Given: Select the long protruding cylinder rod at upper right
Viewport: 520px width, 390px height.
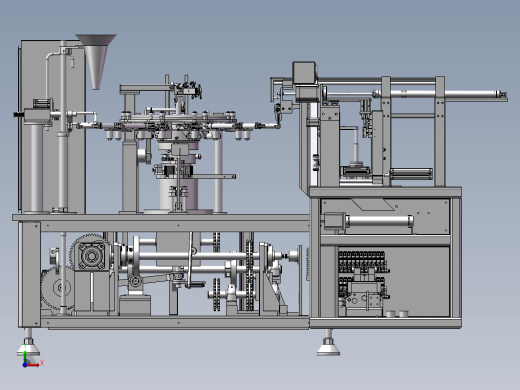Looking at the screenshot, I should click(x=440, y=94).
